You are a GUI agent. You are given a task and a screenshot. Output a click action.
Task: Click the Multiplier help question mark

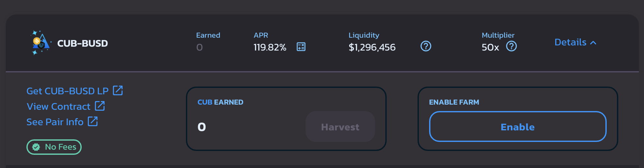click(511, 46)
